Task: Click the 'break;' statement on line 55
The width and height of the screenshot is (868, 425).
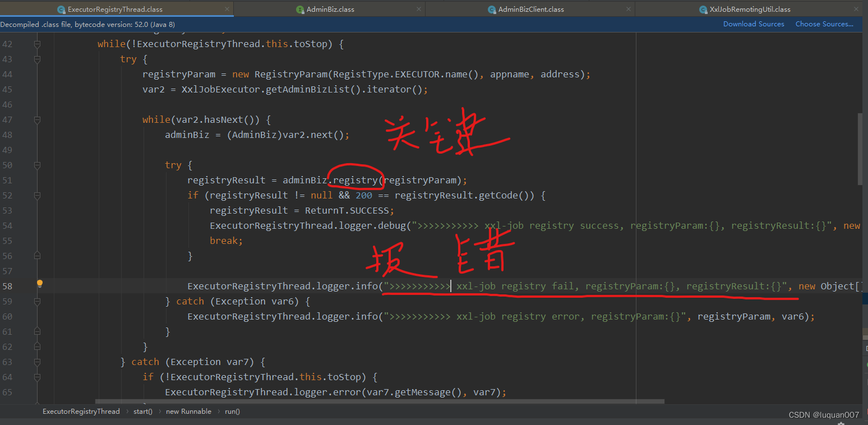Action: click(x=227, y=241)
